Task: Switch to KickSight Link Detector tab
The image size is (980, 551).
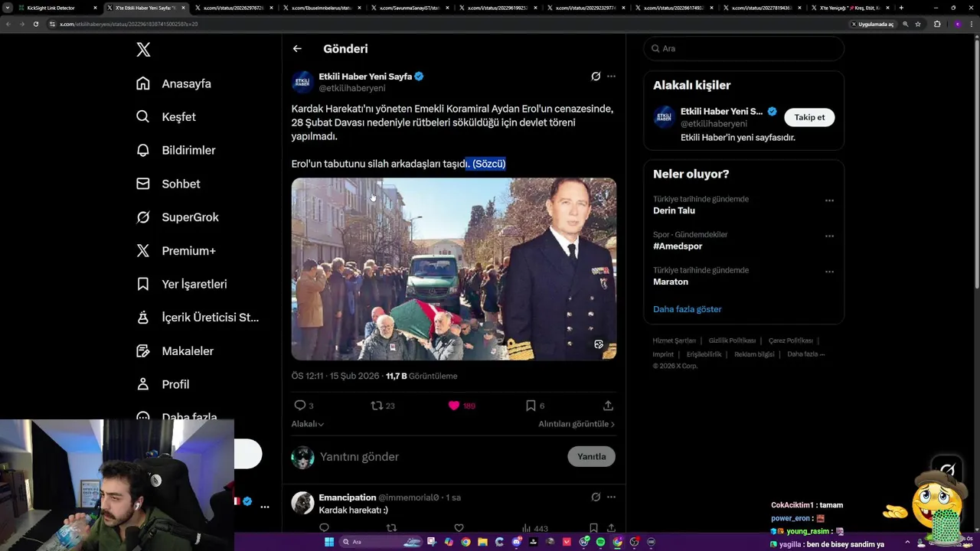Action: [57, 8]
